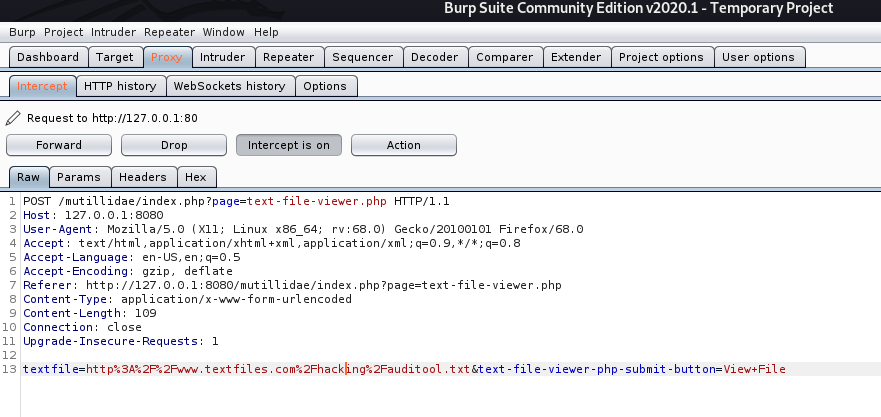Click the View+File parameter value
Image resolution: width=881 pixels, height=417 pixels.
pos(754,369)
